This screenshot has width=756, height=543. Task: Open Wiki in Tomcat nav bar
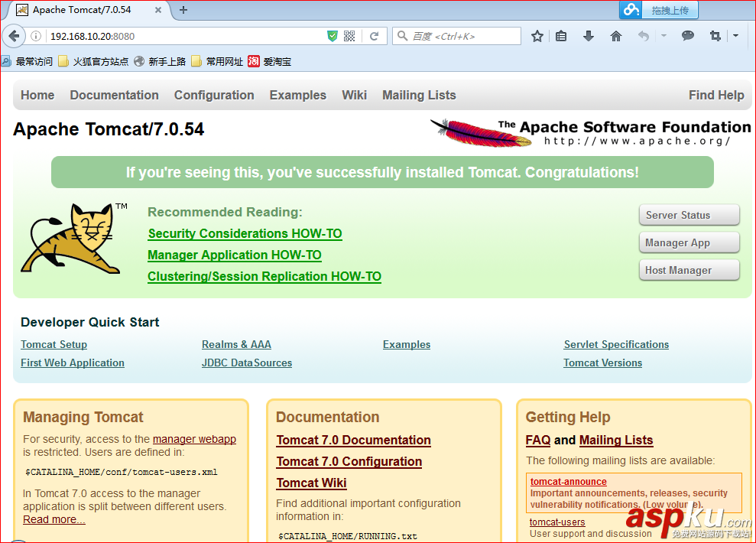click(355, 95)
